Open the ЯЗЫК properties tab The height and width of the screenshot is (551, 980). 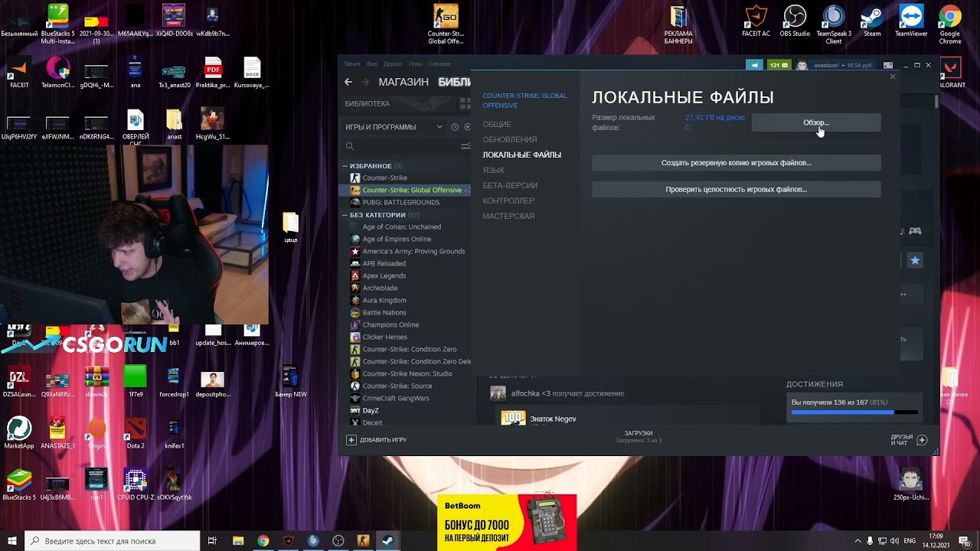(493, 170)
